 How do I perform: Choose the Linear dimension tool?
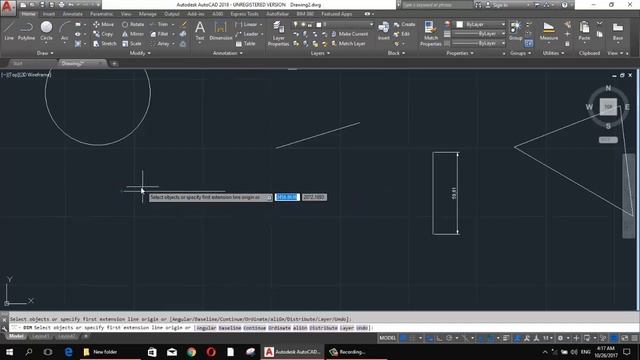click(246, 24)
